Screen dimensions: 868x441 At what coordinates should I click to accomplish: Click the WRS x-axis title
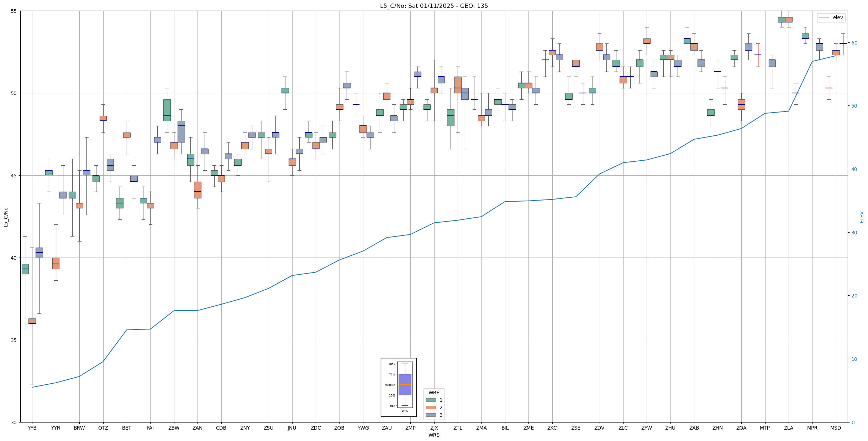[434, 435]
